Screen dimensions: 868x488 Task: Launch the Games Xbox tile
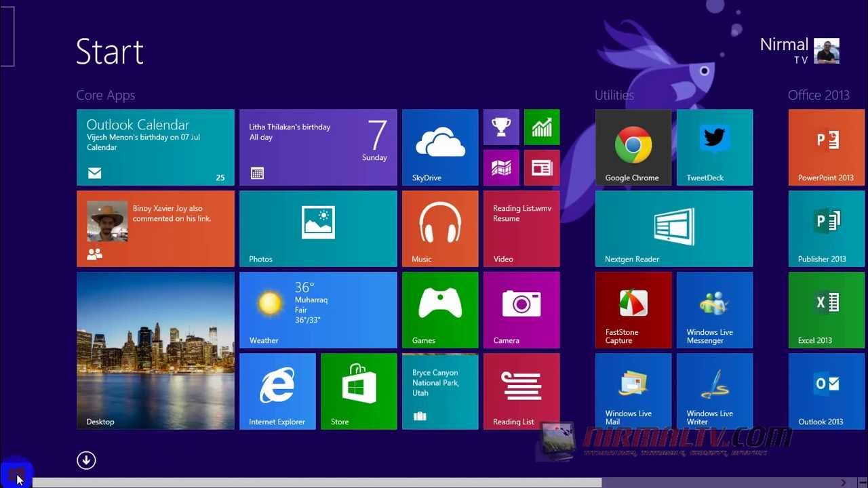440,310
